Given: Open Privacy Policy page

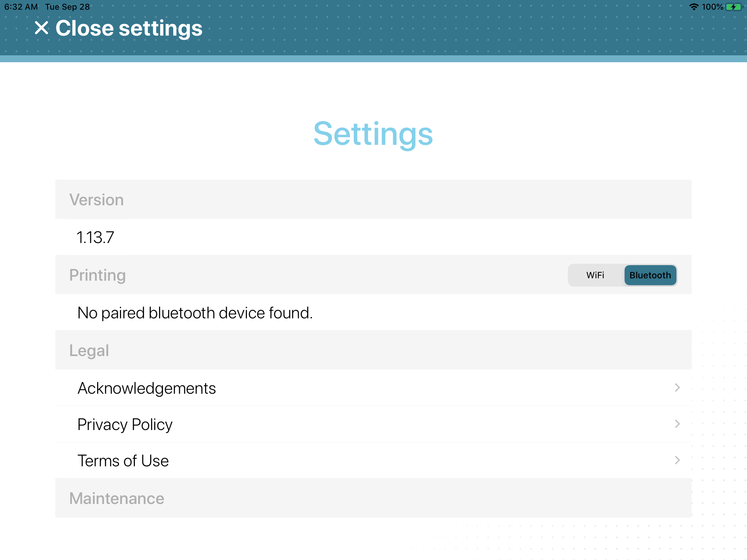Looking at the screenshot, I should coord(373,424).
